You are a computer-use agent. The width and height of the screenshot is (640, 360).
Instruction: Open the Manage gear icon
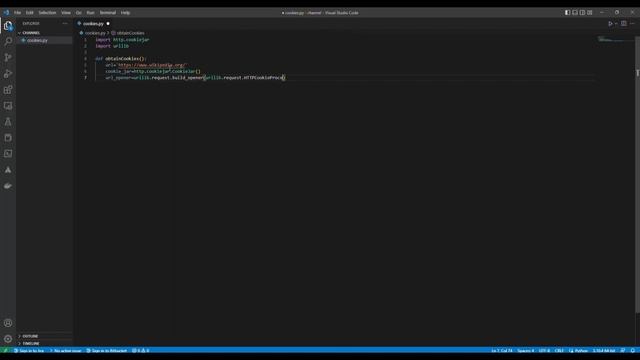8,339
